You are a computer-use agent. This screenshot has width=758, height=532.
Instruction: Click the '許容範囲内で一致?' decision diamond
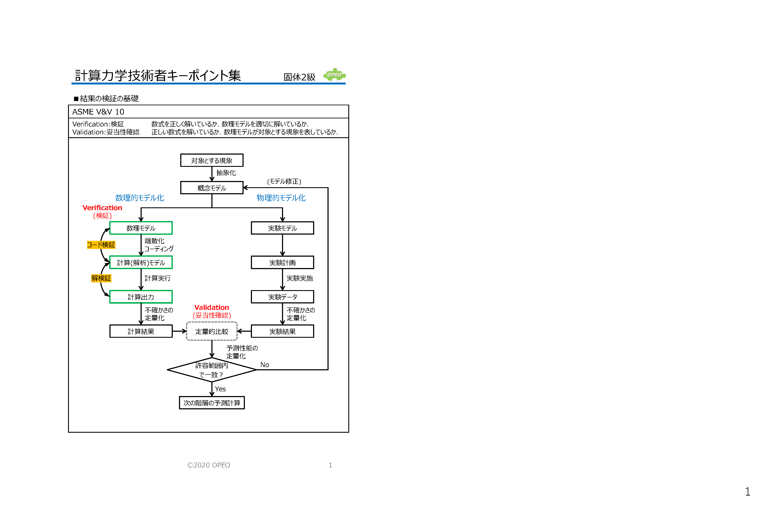[x=212, y=370]
